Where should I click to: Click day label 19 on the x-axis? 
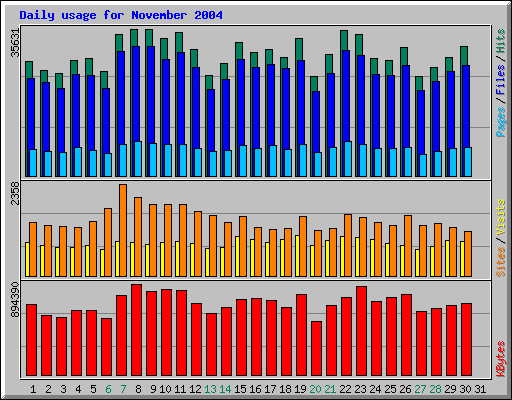(300, 389)
